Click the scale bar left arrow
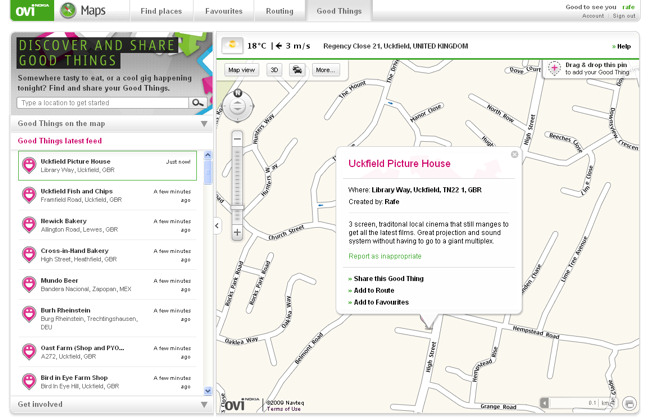 (x=544, y=403)
